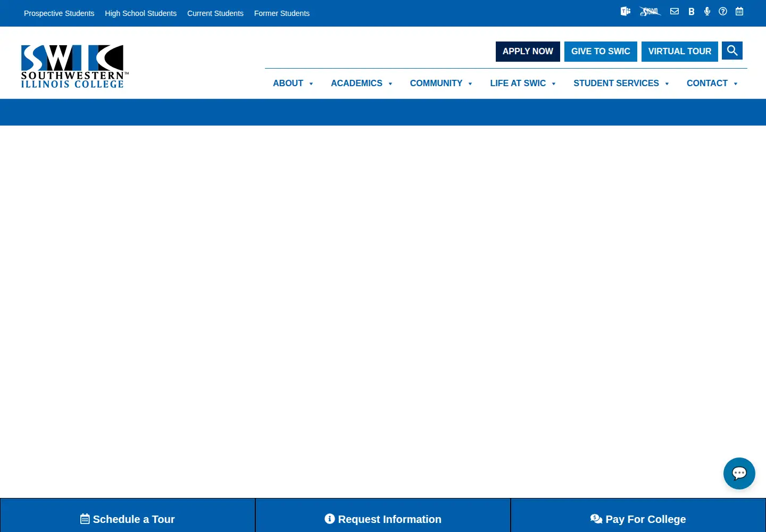This screenshot has height=532, width=766.
Task: Expand the Community menu
Action: click(441, 84)
